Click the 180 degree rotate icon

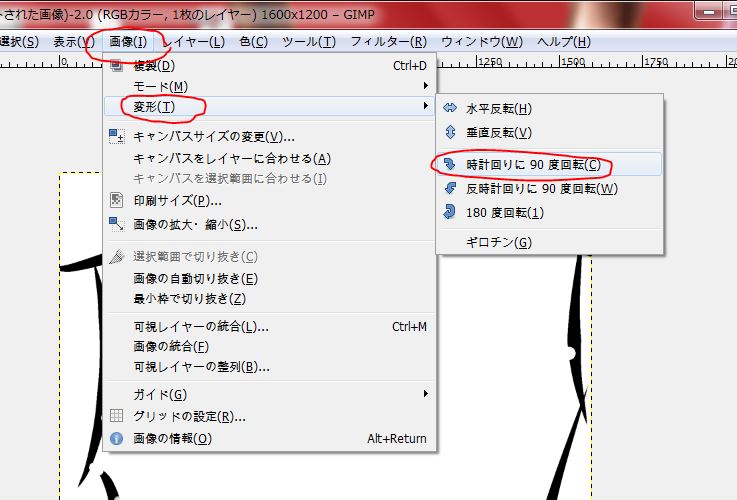coord(449,212)
